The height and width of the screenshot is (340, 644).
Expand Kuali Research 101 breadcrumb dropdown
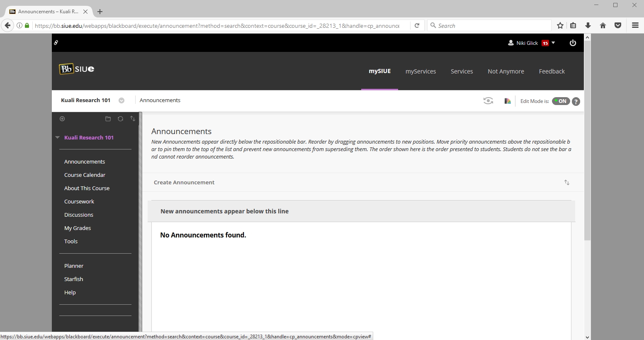click(122, 100)
